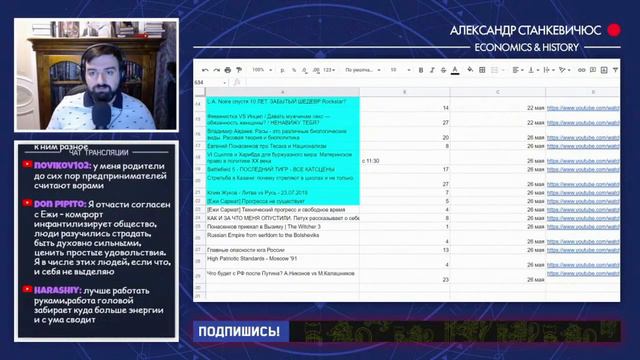Click the Insert comment icon
This screenshot has width=640, height=360.
[593, 70]
